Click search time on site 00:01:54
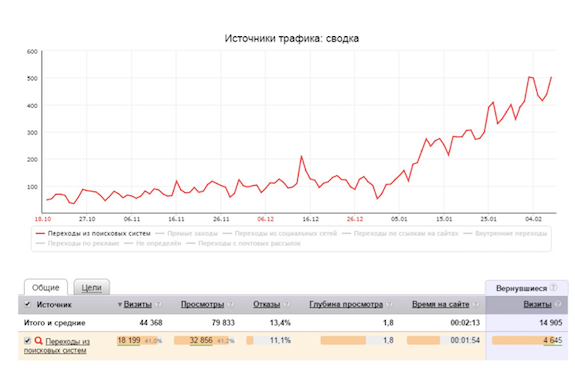575x371 pixels. click(465, 341)
